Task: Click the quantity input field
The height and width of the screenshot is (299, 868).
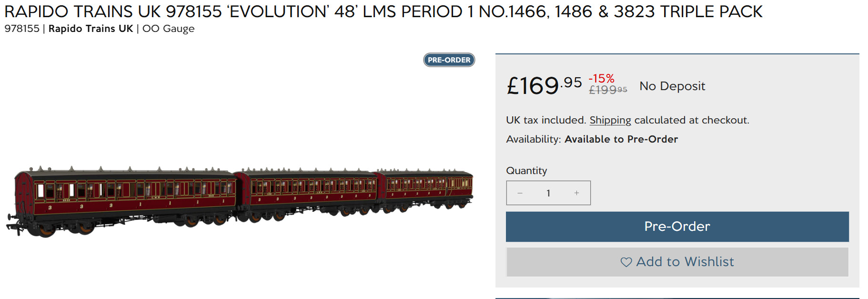Action: (548, 193)
